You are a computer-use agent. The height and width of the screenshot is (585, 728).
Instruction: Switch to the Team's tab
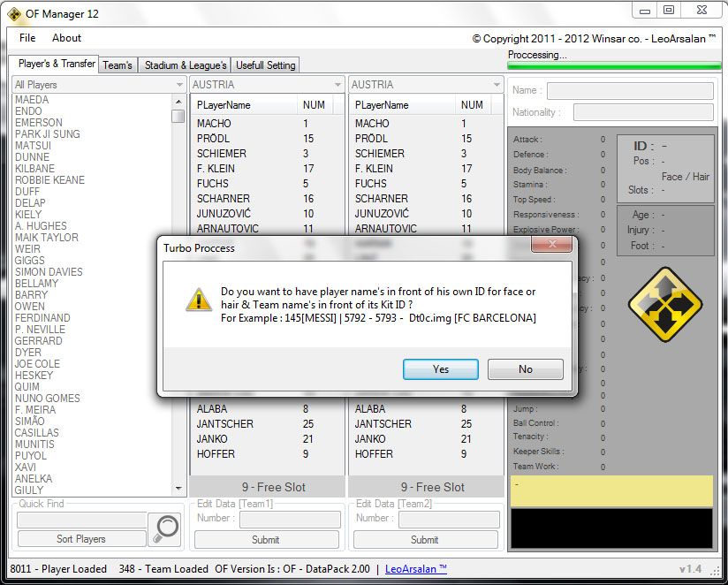(x=118, y=65)
